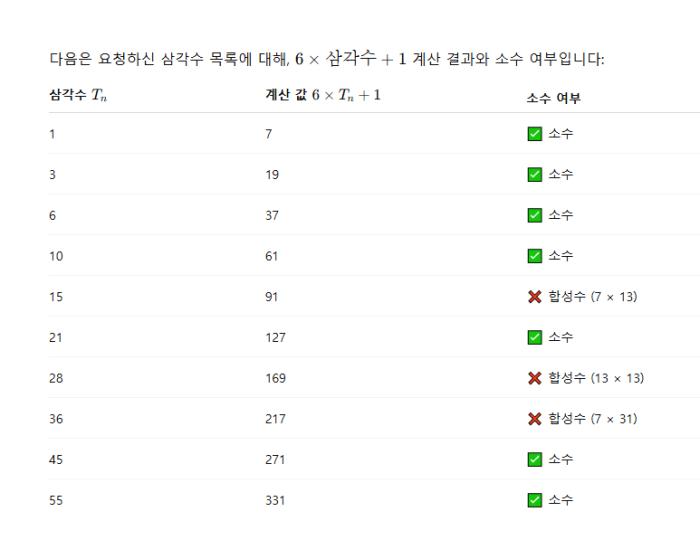Click the green check mark in the 7 row

click(534, 134)
